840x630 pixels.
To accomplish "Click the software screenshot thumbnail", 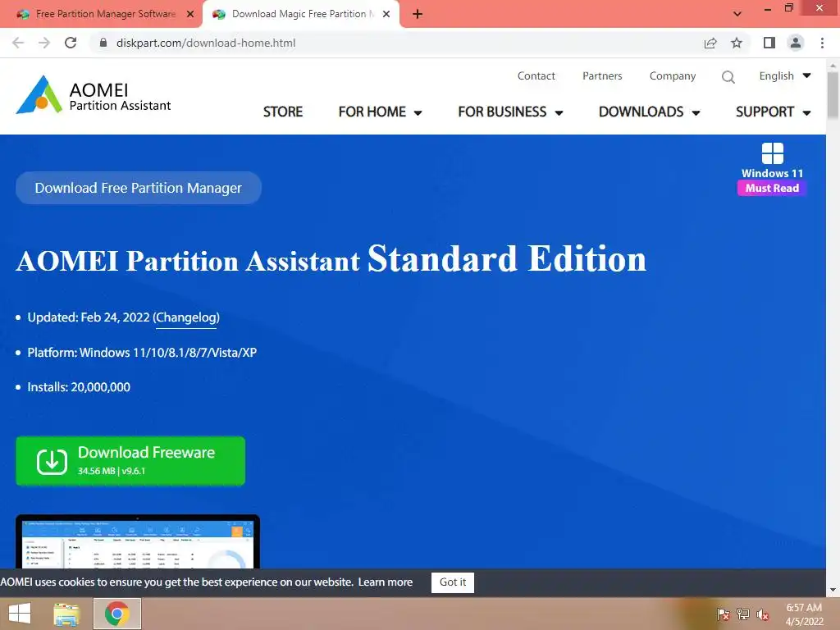I will click(138, 541).
